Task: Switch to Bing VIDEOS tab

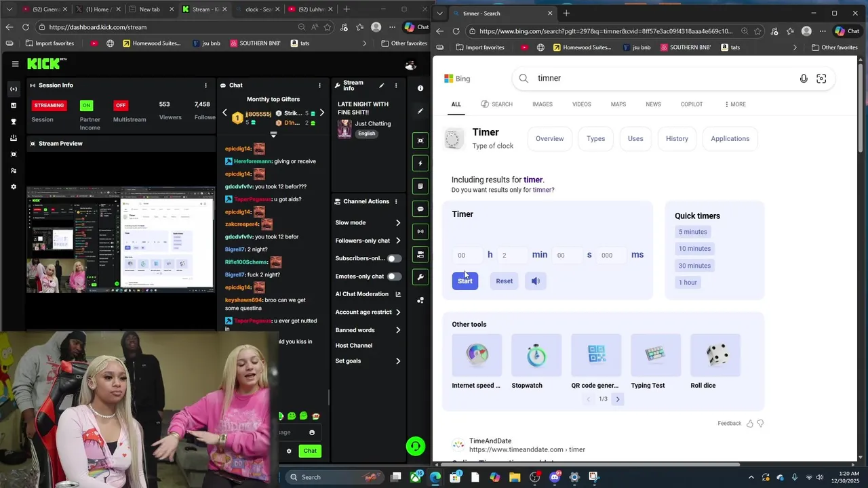Action: click(582, 104)
